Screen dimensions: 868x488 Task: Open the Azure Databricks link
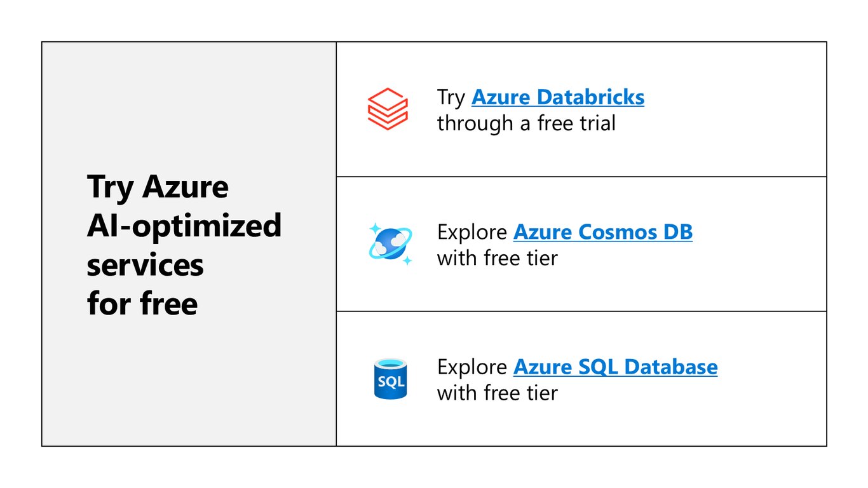coord(558,97)
